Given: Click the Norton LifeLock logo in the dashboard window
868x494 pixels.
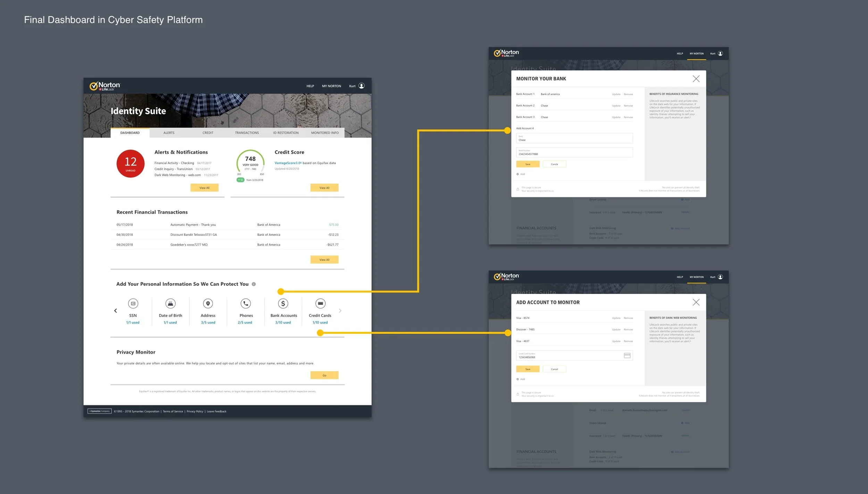Looking at the screenshot, I should [105, 86].
